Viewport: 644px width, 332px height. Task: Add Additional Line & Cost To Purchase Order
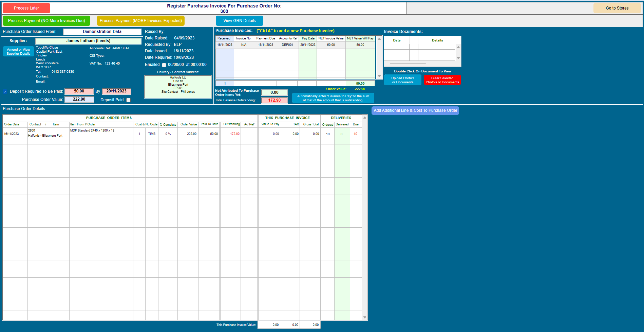[x=415, y=110]
